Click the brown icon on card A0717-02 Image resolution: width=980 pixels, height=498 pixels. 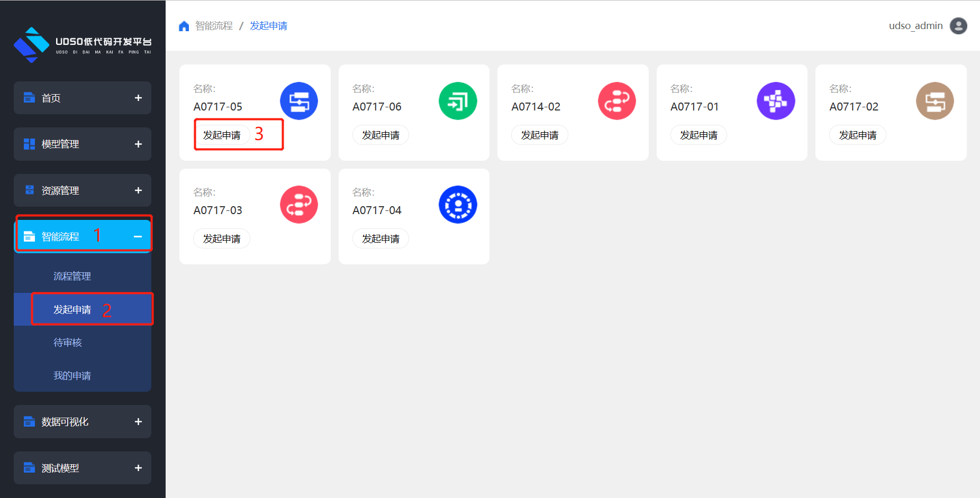pos(934,101)
